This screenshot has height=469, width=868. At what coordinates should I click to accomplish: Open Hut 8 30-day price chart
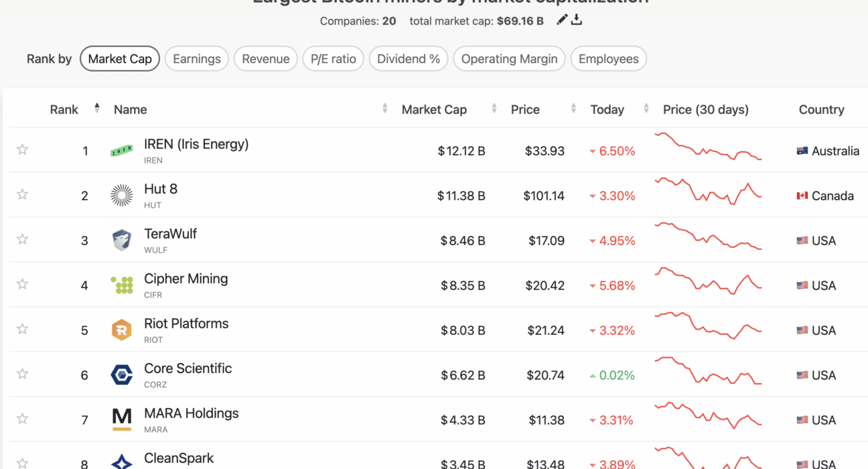point(708,191)
